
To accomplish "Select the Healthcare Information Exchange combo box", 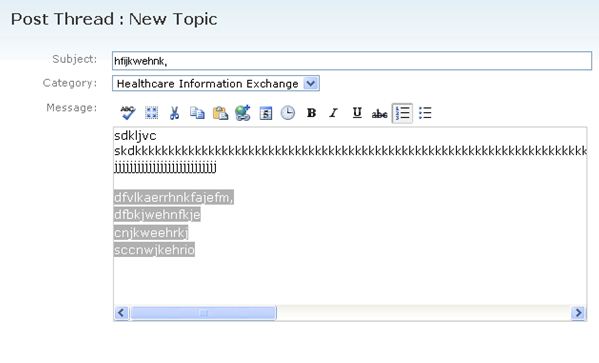I will [216, 83].
